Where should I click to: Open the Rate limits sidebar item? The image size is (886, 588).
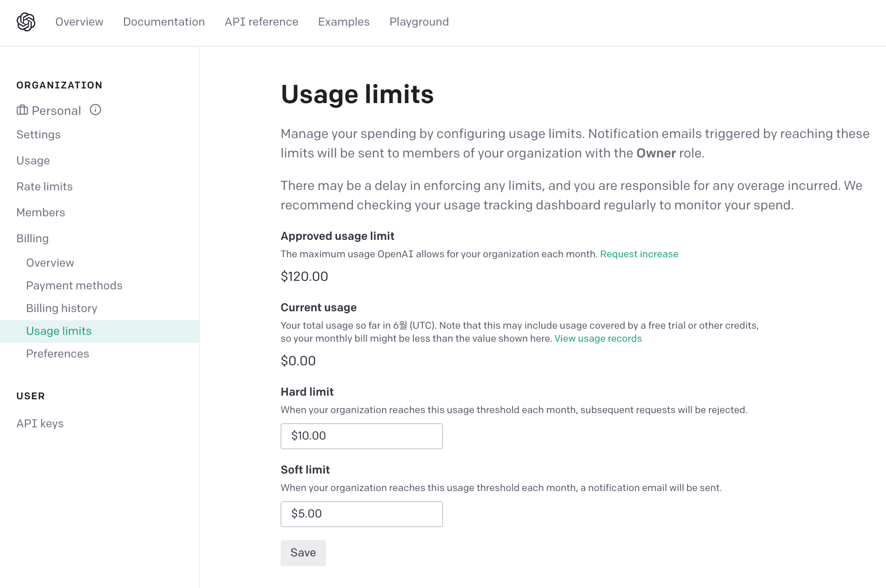45,187
